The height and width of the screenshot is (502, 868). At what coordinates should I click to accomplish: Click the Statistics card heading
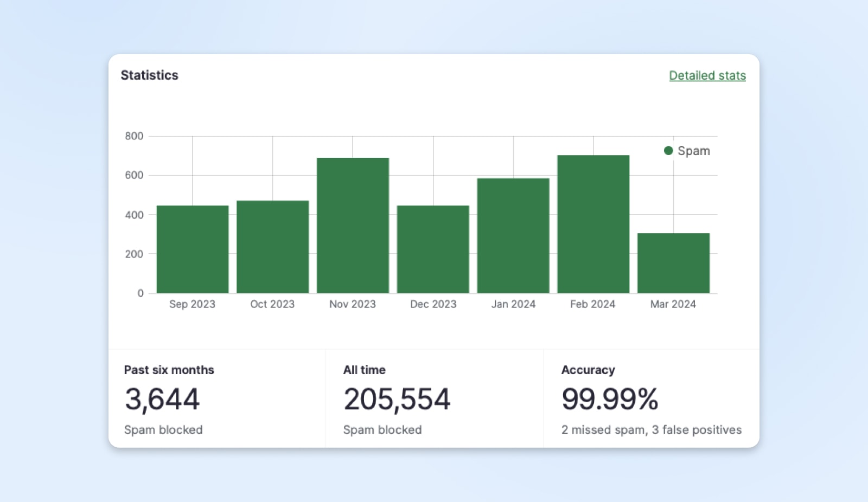tap(149, 75)
